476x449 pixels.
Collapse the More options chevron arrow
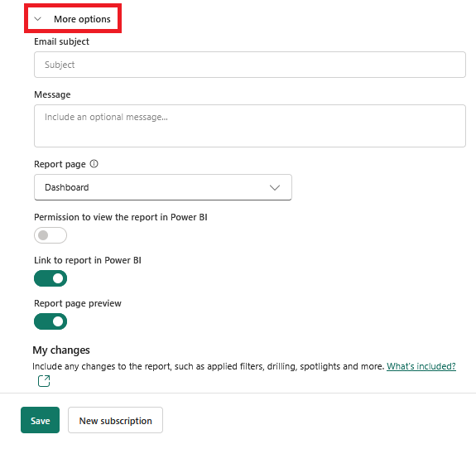[37, 19]
